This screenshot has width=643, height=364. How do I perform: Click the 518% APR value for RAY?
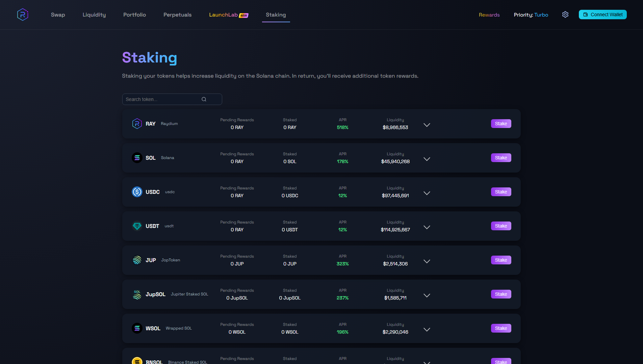342,127
